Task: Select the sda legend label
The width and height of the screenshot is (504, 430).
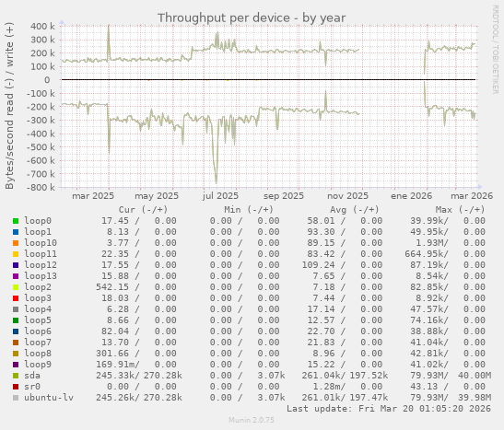Action: coord(32,376)
